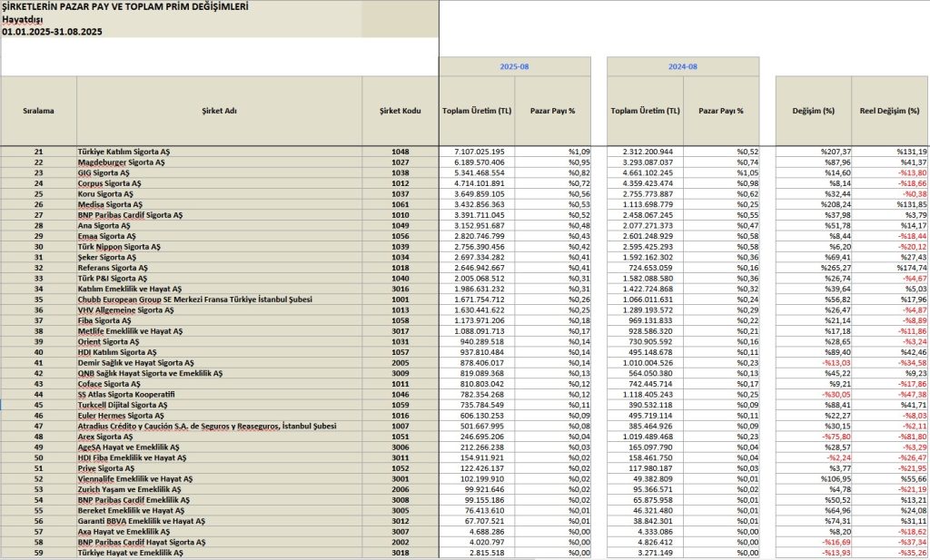The height and width of the screenshot is (560, 930).
Task: Select the 'Ana Sigorta AŞ' cell
Action: pyautogui.click(x=219, y=226)
